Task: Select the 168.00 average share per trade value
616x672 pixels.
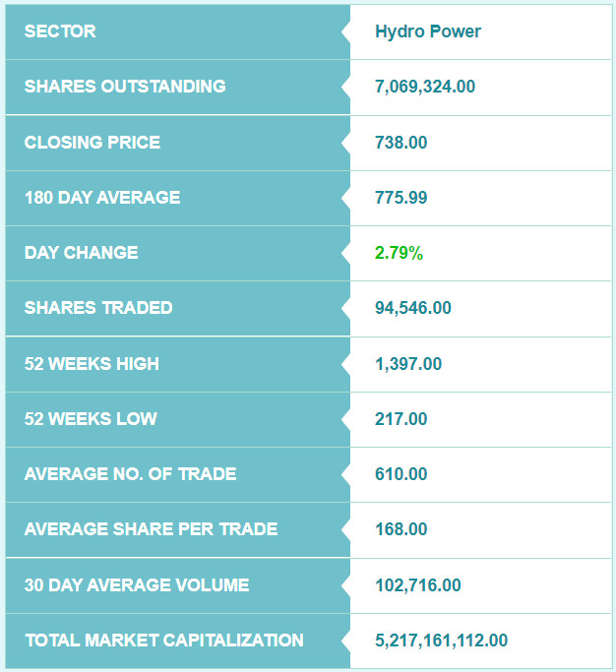Action: (400, 529)
